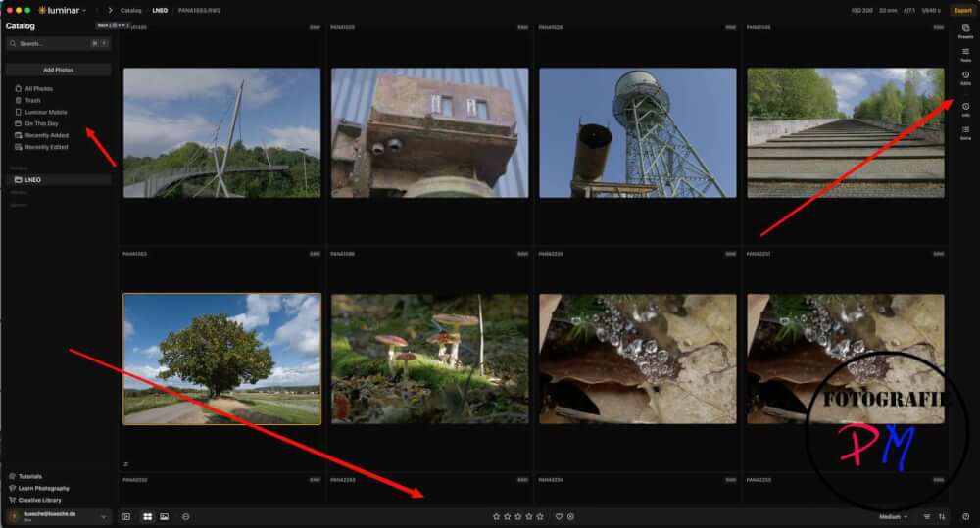980x528 pixels.
Task: Select the suspension bridge thumbnail
Action: 221,133
